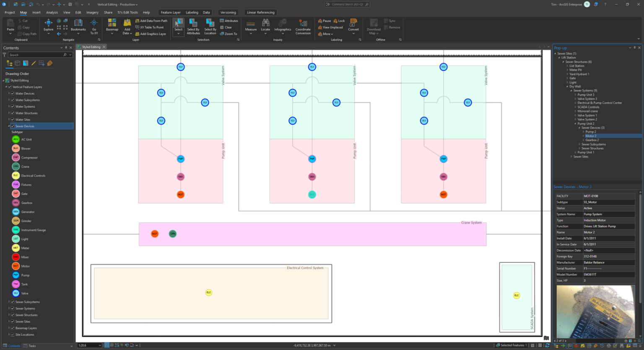Uncheck the Water Devices layer
644x350 pixels.
13,93
